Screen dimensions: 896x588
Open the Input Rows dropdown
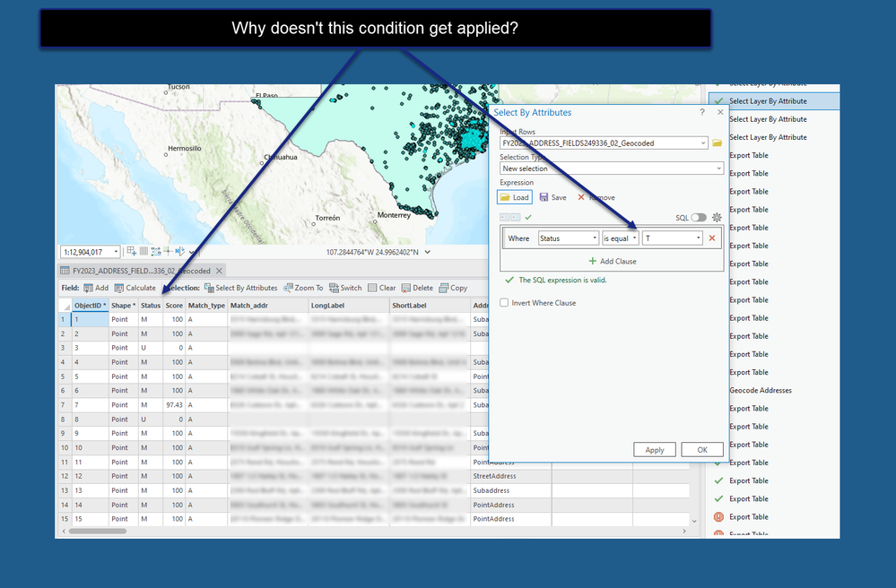point(604,143)
